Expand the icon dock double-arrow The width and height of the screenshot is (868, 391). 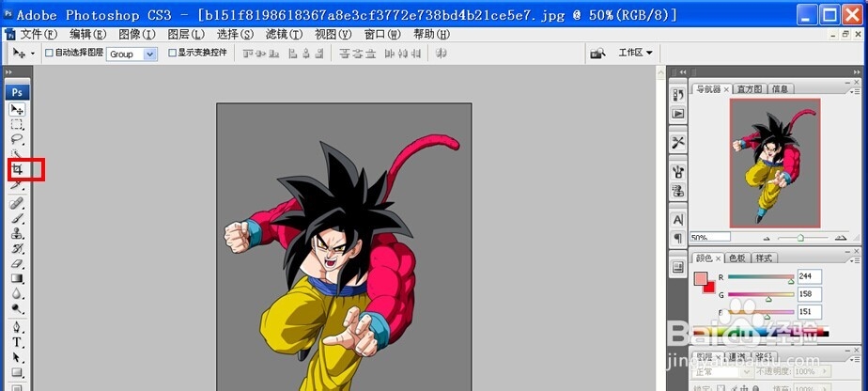click(683, 72)
